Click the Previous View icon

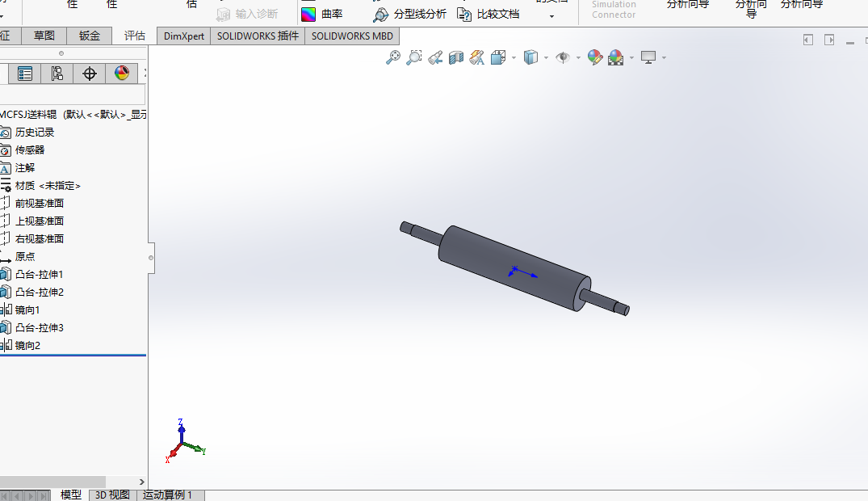tap(435, 57)
